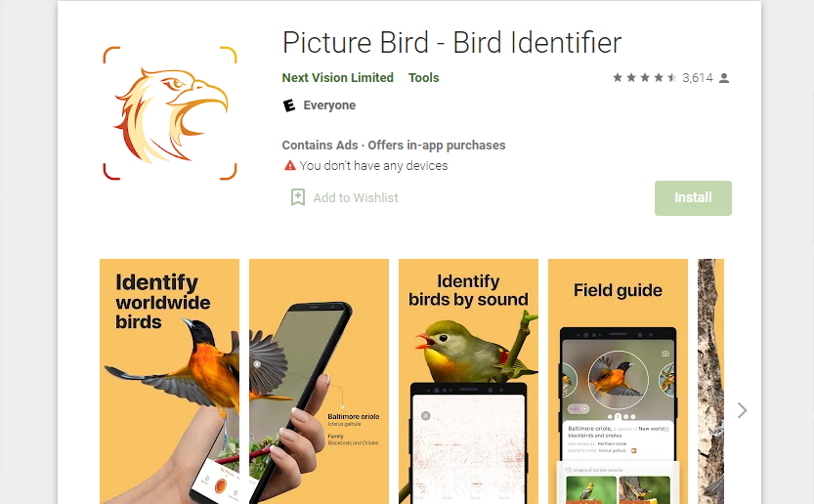Open the Tools category link
Viewport: 814px width, 504px height.
424,78
